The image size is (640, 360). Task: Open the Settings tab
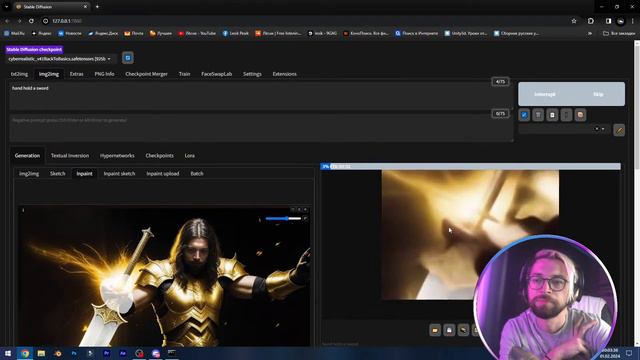click(x=252, y=74)
